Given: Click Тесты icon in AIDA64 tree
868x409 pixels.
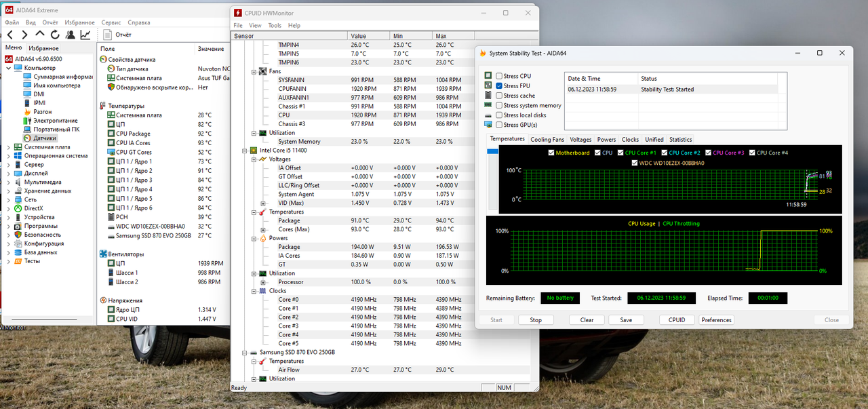Looking at the screenshot, I should point(18,261).
